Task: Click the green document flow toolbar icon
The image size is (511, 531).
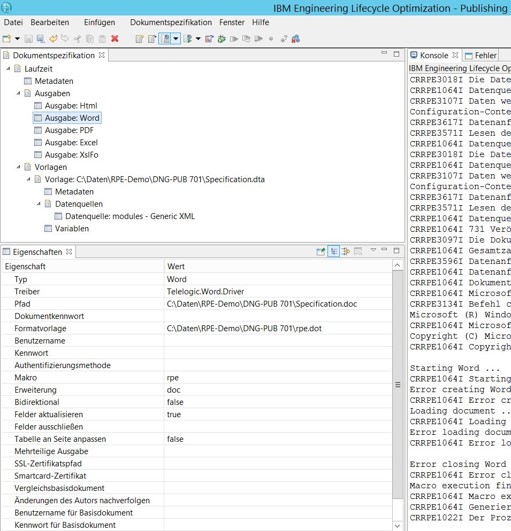Action: point(188,39)
